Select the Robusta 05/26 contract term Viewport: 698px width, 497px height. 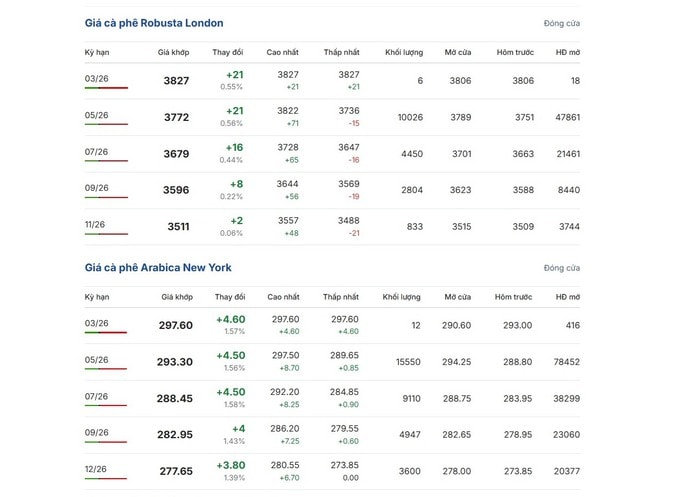tap(97, 115)
